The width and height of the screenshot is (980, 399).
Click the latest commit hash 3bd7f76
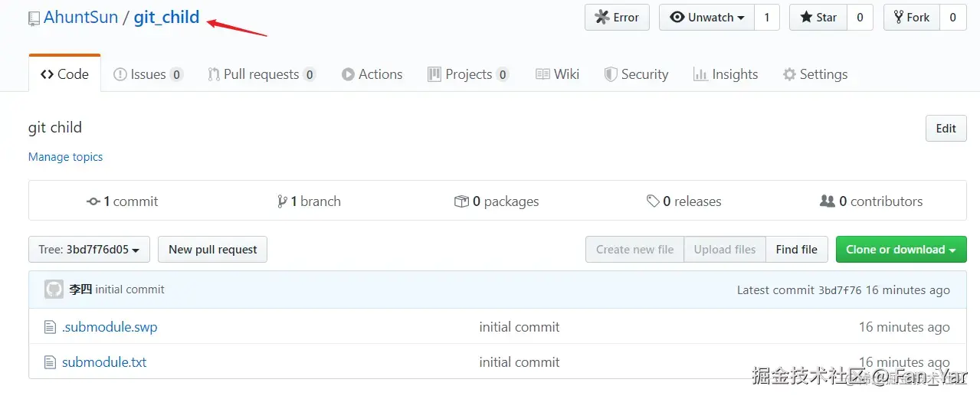tap(840, 290)
